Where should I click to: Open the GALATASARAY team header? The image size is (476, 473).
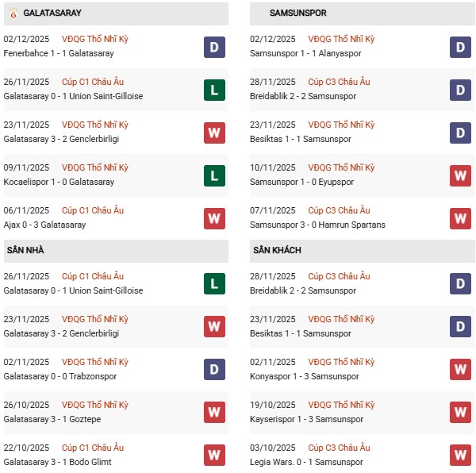pos(52,13)
